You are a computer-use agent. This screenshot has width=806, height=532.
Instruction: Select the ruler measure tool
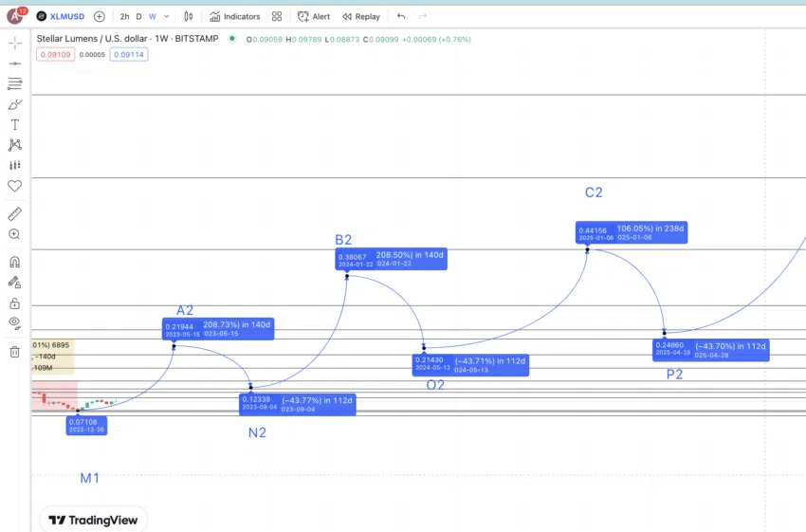pos(14,214)
